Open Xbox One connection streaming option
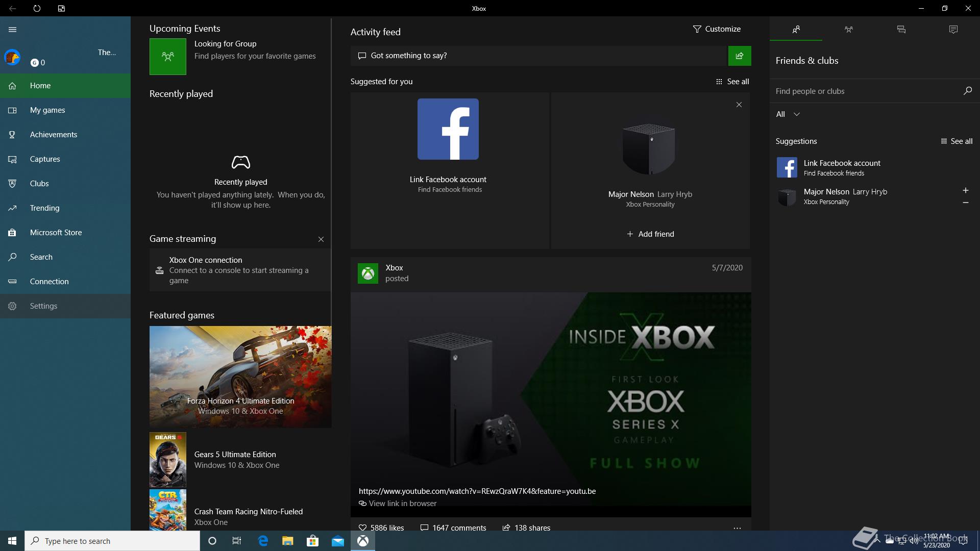Viewport: 980px width, 551px height. point(240,270)
